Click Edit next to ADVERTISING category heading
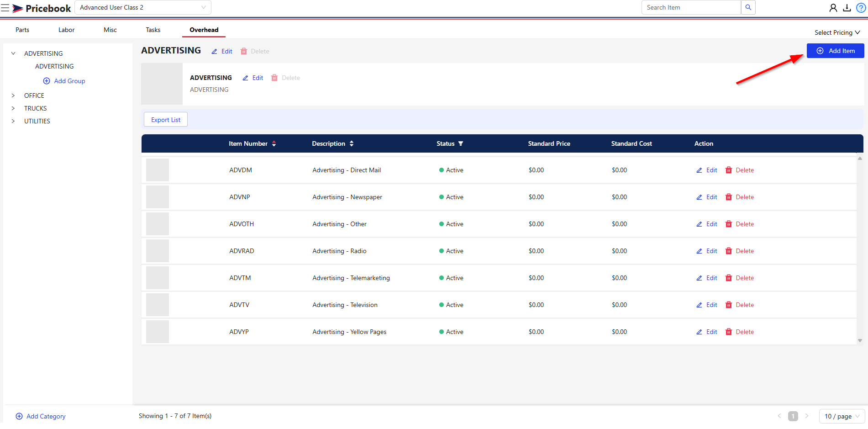Screen dimensions: 868x429 tap(222, 51)
